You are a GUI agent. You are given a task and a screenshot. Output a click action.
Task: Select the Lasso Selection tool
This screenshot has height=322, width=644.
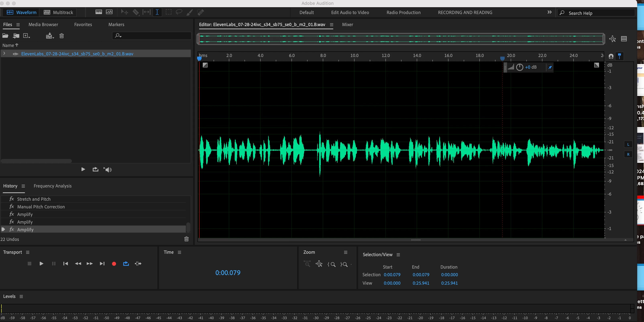(x=179, y=12)
